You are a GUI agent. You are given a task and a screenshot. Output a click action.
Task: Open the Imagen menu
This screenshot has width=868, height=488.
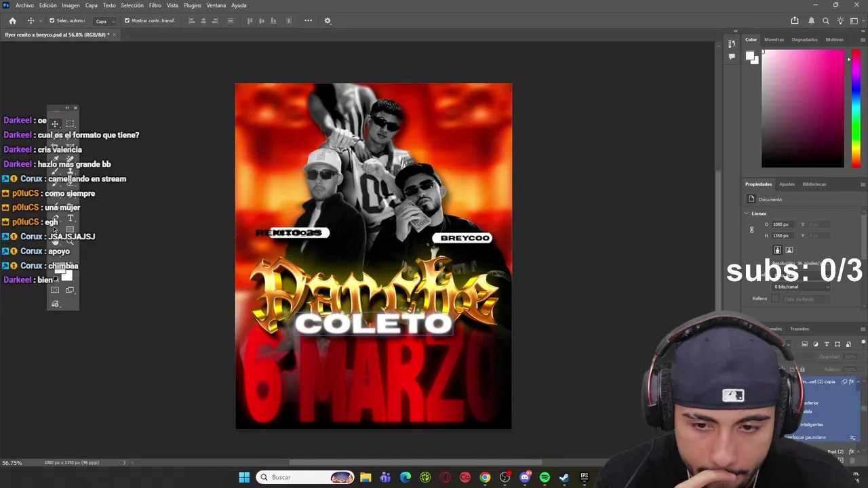(71, 5)
